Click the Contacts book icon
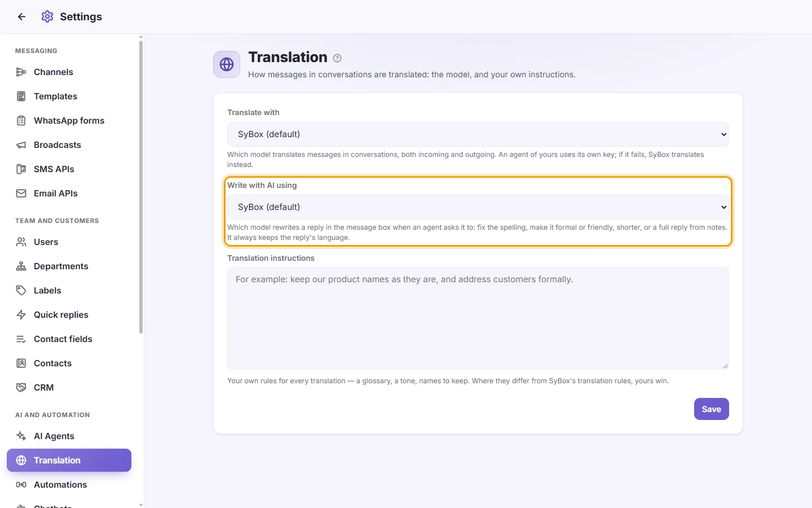 tap(21, 364)
